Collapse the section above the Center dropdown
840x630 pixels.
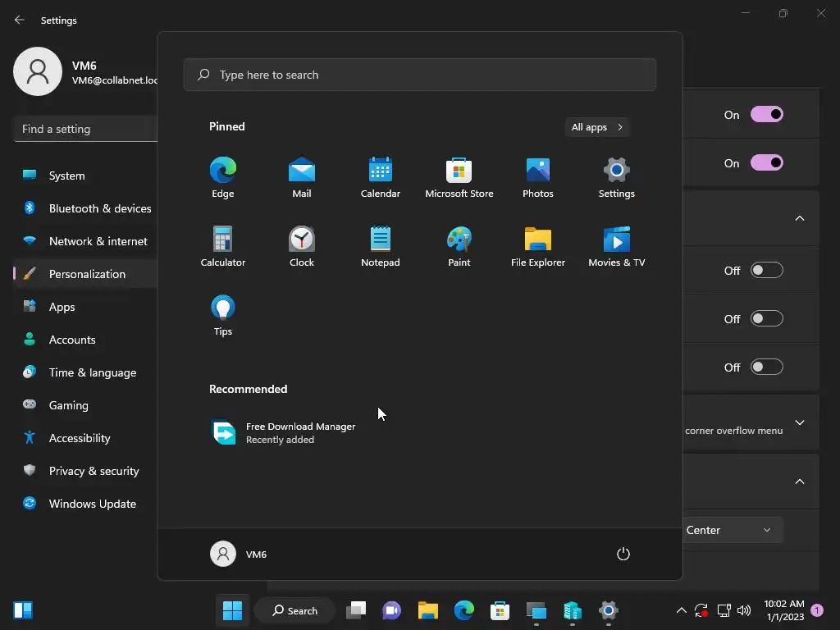pyautogui.click(x=800, y=482)
